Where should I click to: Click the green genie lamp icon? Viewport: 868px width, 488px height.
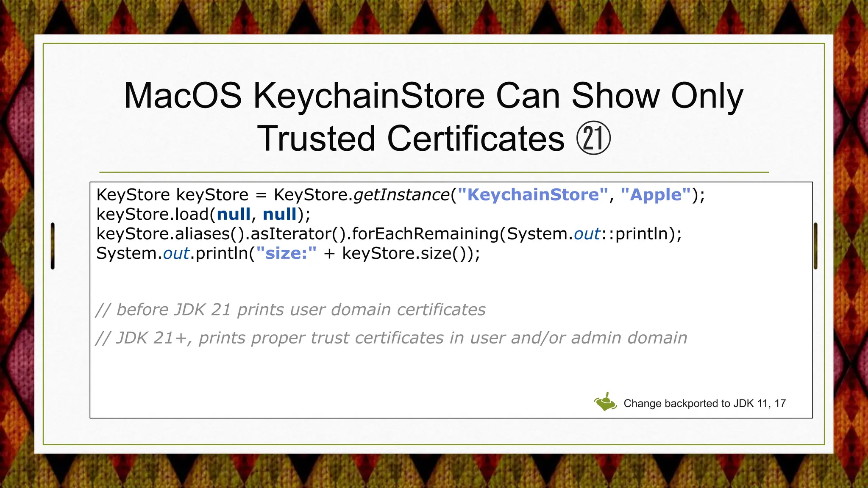click(x=606, y=402)
